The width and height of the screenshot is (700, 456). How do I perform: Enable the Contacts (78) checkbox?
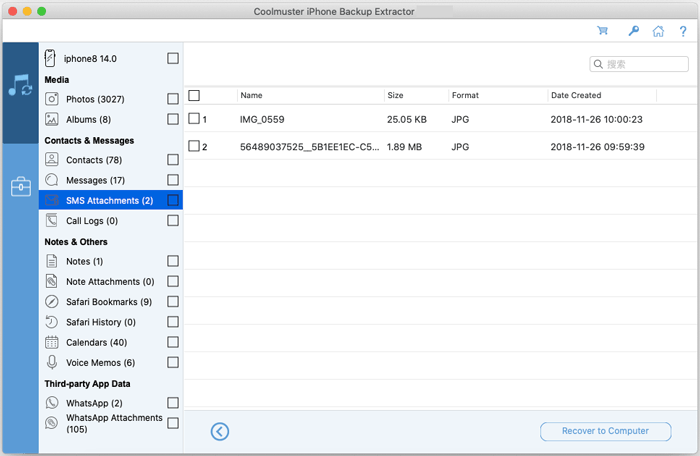[173, 159]
